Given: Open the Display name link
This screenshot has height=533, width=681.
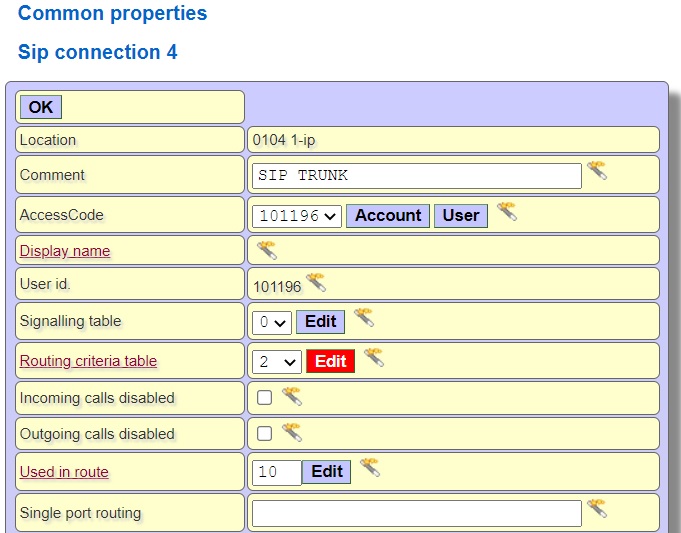Looking at the screenshot, I should click(65, 251).
